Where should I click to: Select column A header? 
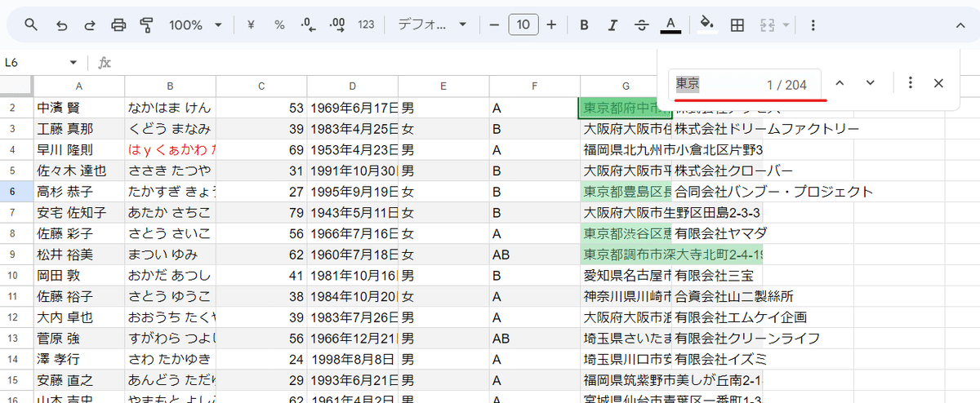[79, 86]
